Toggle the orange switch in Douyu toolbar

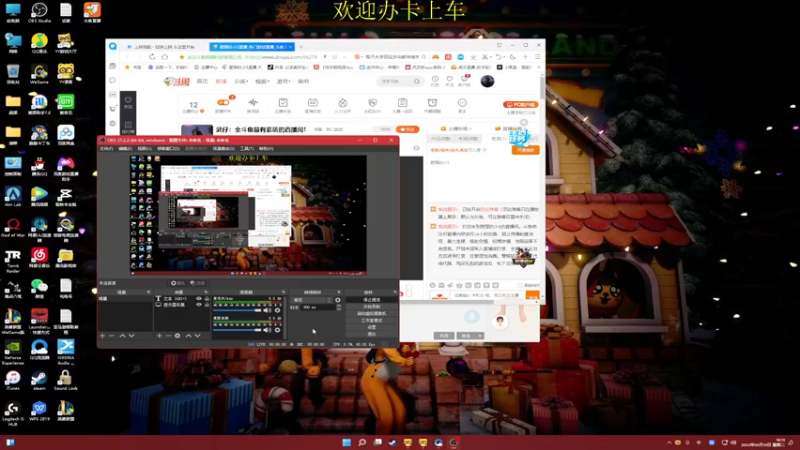click(x=223, y=103)
